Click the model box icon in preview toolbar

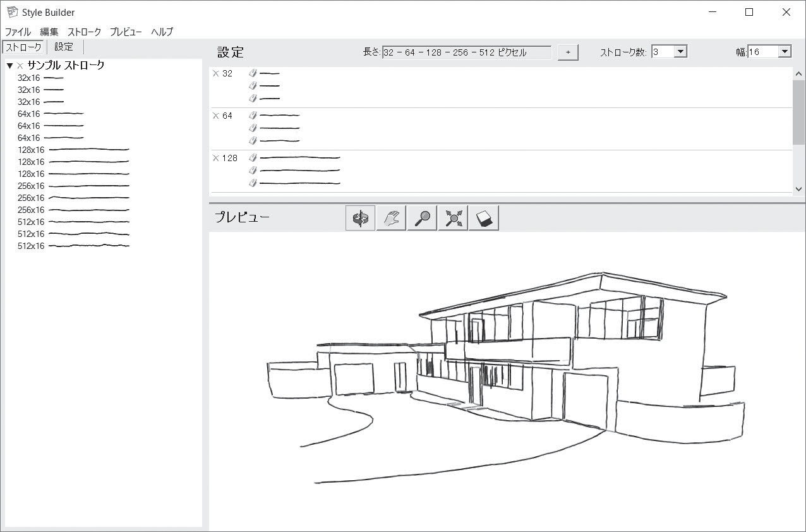(484, 219)
